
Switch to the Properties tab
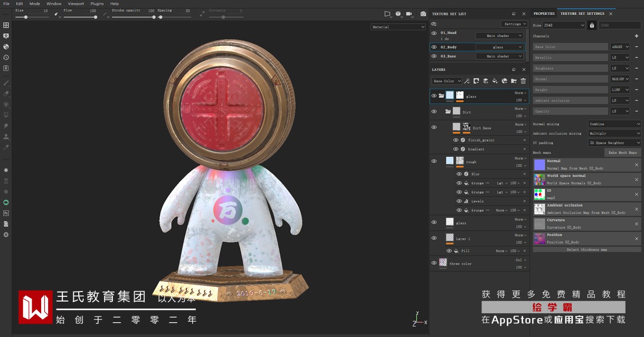[x=544, y=14]
